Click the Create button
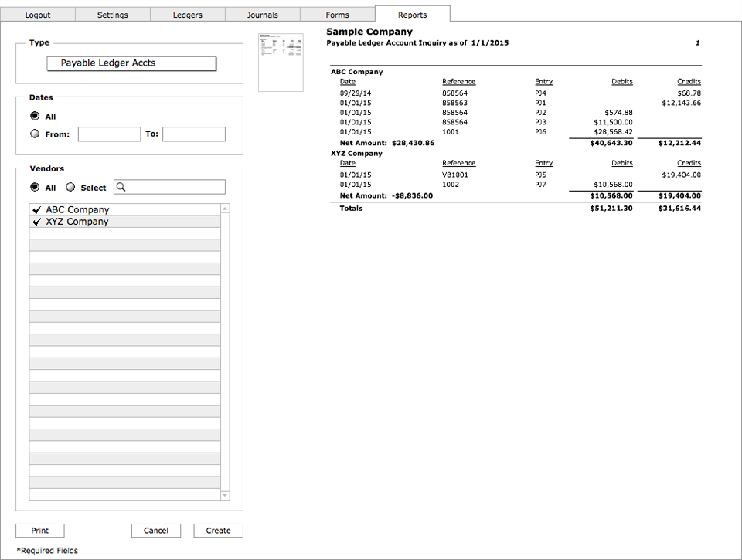The height and width of the screenshot is (560, 742). pyautogui.click(x=218, y=531)
